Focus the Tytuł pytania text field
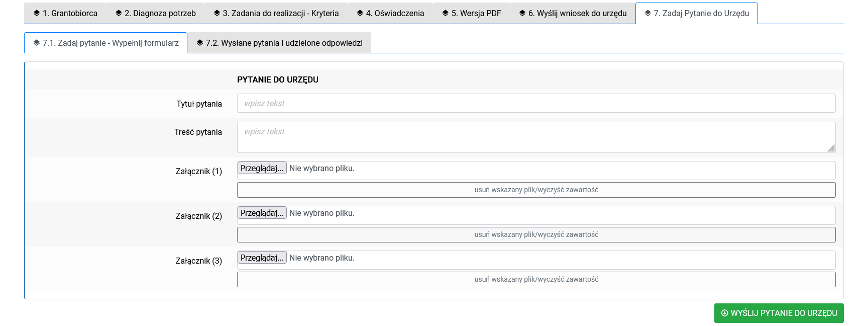Image resolution: width=868 pixels, height=326 pixels. (x=536, y=103)
